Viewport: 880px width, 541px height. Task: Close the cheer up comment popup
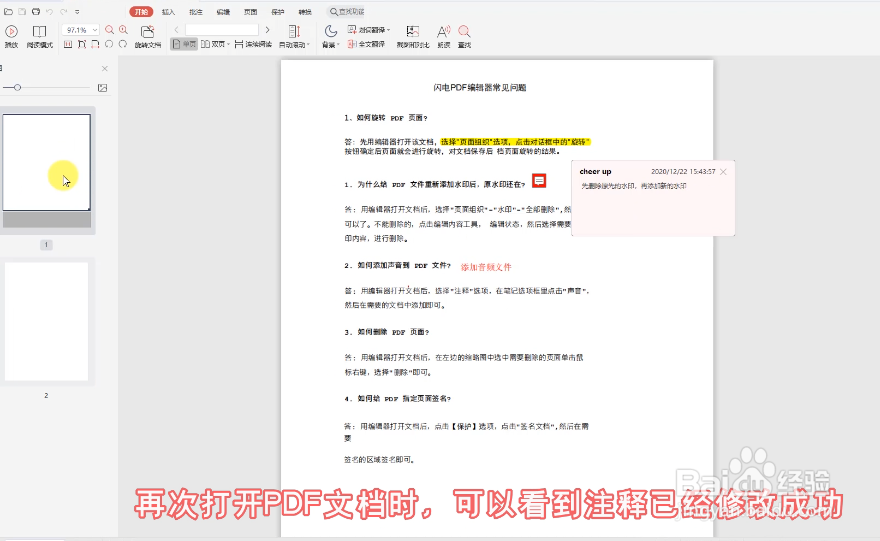[723, 172]
